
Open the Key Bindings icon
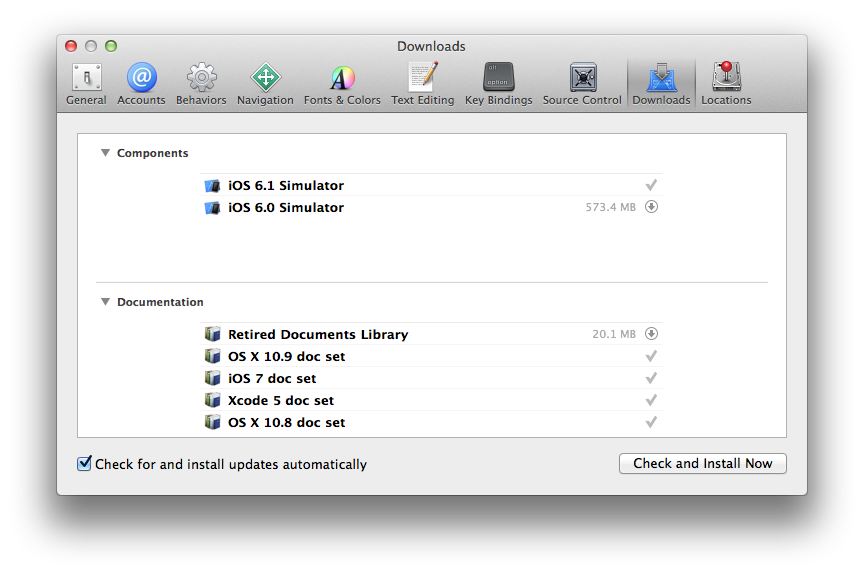499,77
